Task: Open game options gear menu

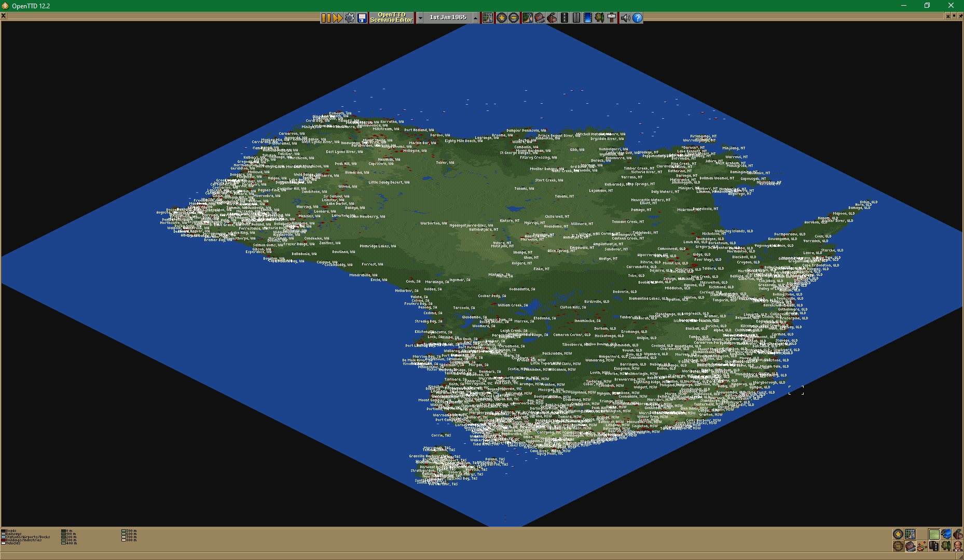Action: tap(350, 18)
